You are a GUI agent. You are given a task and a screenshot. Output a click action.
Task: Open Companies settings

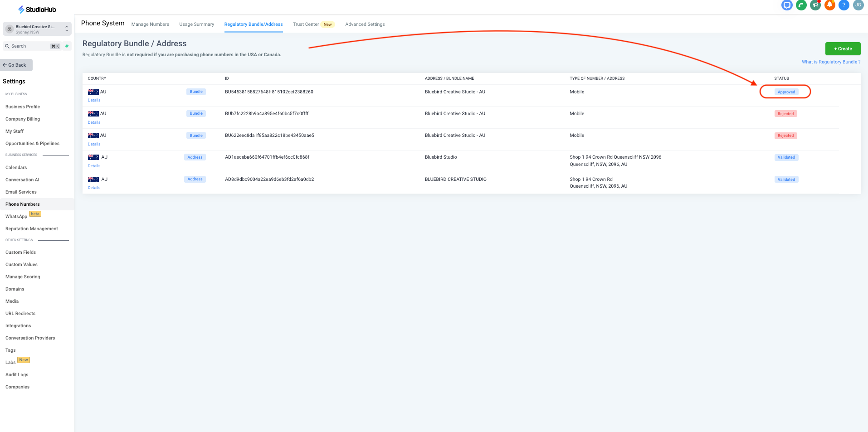pos(17,387)
